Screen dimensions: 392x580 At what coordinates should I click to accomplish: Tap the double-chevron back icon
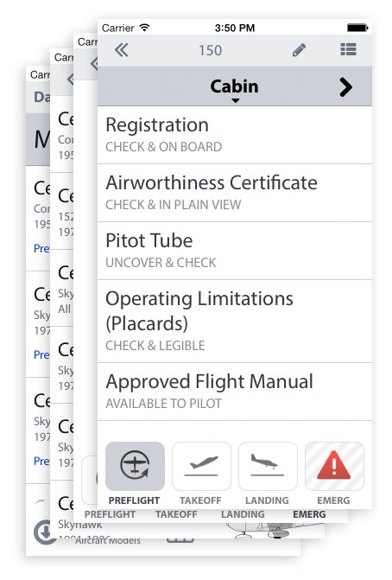[x=121, y=50]
